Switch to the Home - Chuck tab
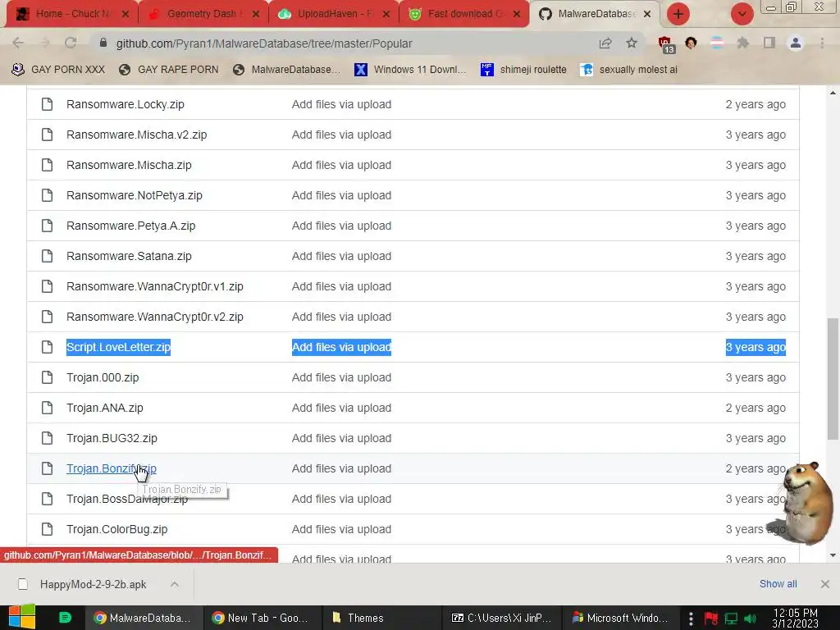The image size is (840, 630). click(x=71, y=13)
